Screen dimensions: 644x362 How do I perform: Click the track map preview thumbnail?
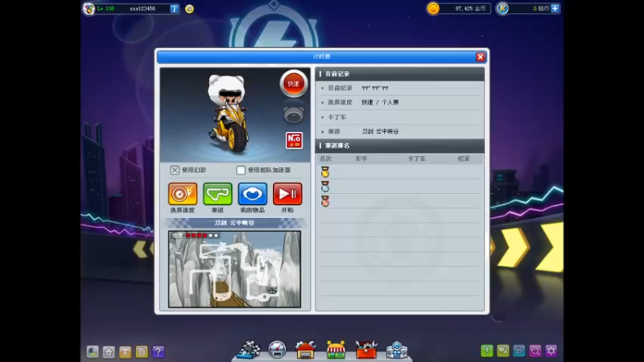[234, 269]
